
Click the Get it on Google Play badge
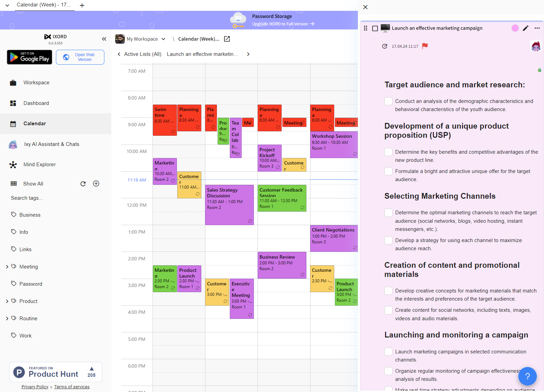29,57
